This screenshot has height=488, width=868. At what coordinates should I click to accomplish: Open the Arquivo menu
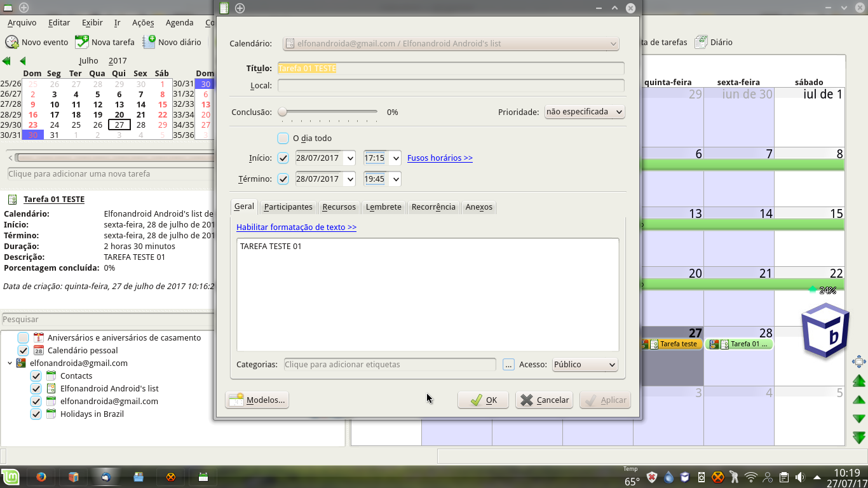(x=22, y=22)
